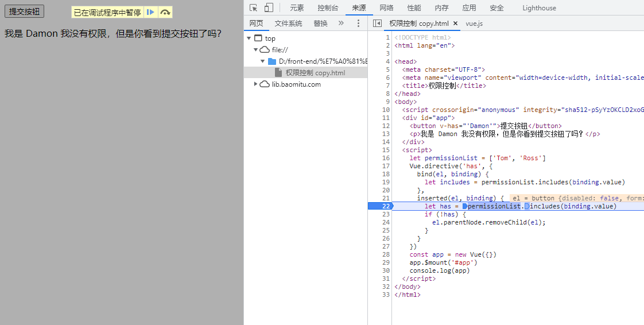This screenshot has height=325, width=644.
Task: Click the permissionList inline breakpoint marker
Action: pyautogui.click(x=465, y=206)
